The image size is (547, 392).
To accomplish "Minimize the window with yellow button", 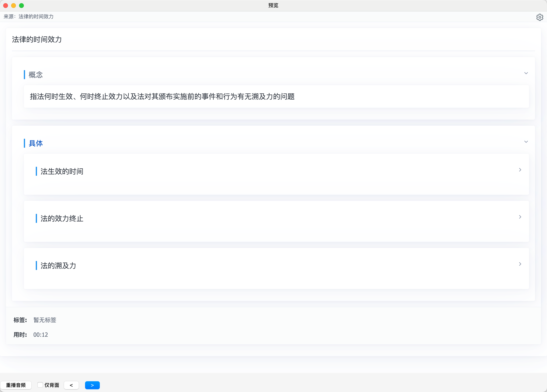I will 14,5.
